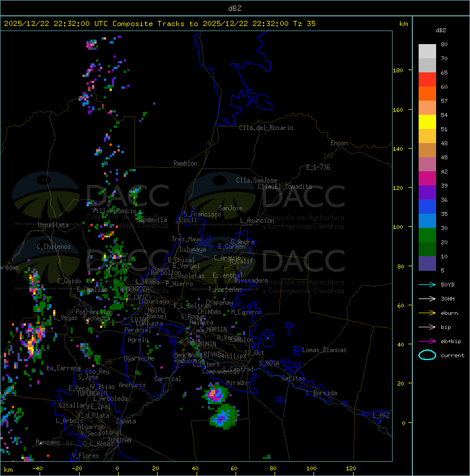Click the slate 5-10 dBZ swatch
Screen dimensions: 470x476
point(427,263)
